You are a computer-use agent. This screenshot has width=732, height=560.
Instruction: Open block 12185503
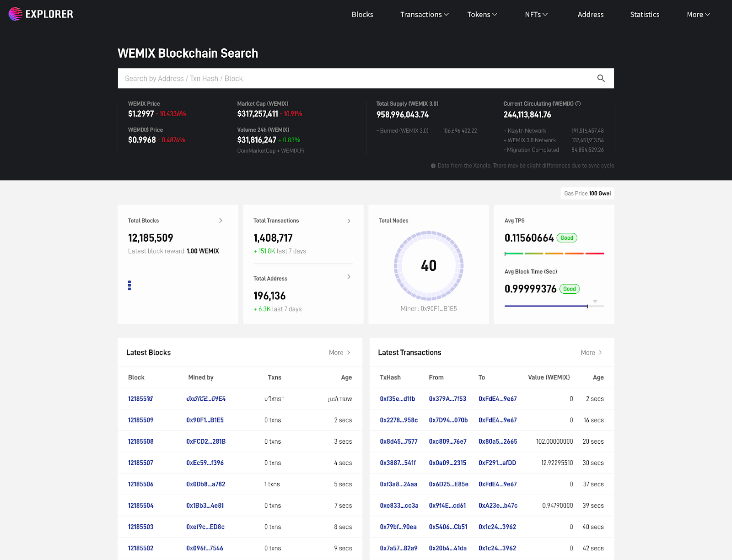pyautogui.click(x=141, y=527)
